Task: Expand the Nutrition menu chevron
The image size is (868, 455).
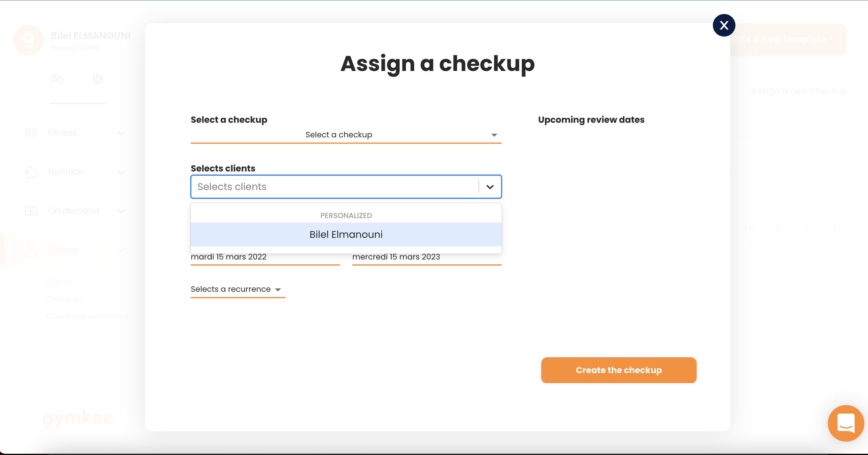Action: click(121, 172)
